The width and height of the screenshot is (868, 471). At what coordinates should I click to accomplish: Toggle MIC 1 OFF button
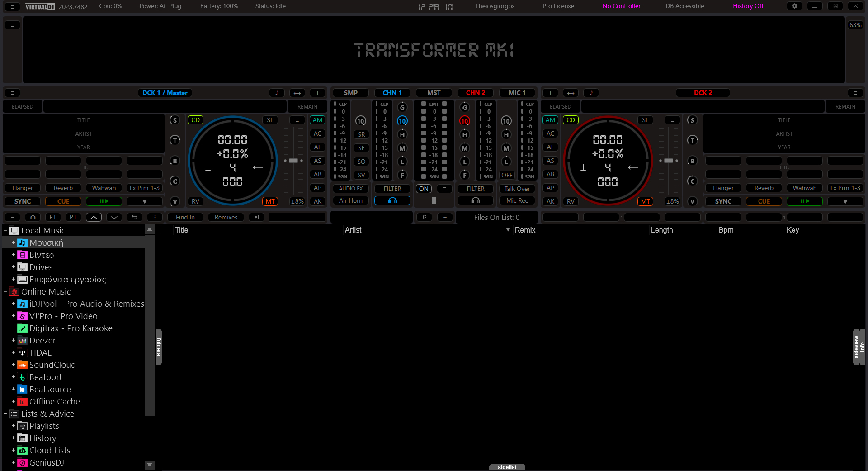pyautogui.click(x=507, y=175)
